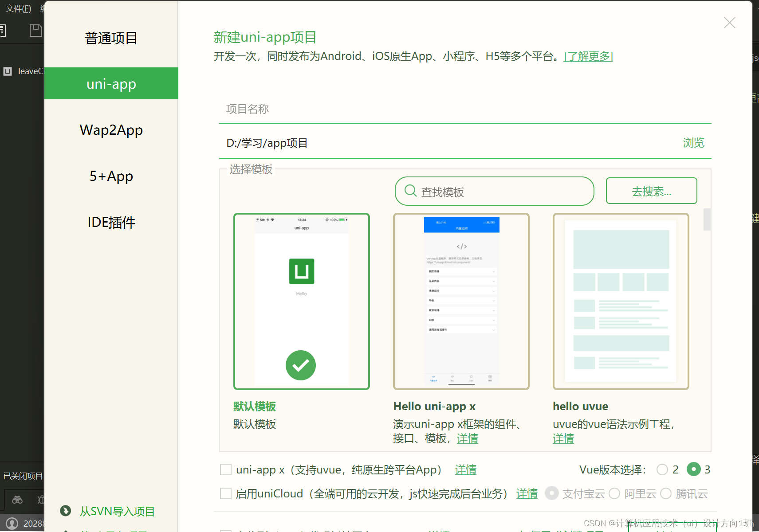Select Vue version 2 radio button
The image size is (759, 532).
663,469
